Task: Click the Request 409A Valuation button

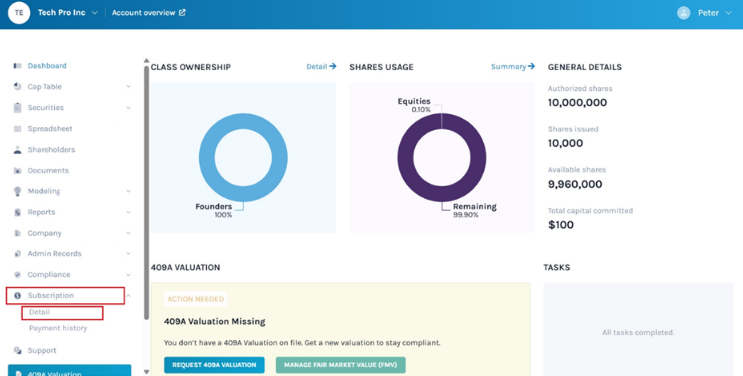Action: coord(214,365)
